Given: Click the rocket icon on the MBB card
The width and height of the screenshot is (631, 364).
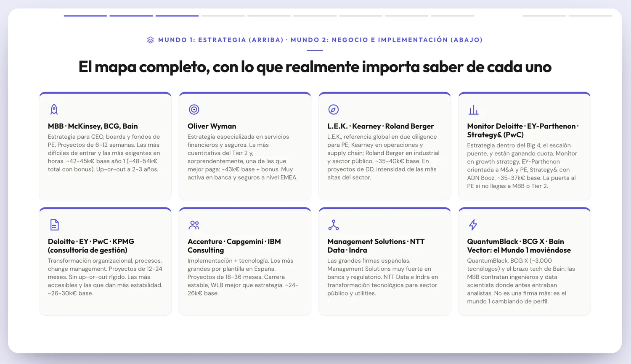Looking at the screenshot, I should (x=54, y=109).
